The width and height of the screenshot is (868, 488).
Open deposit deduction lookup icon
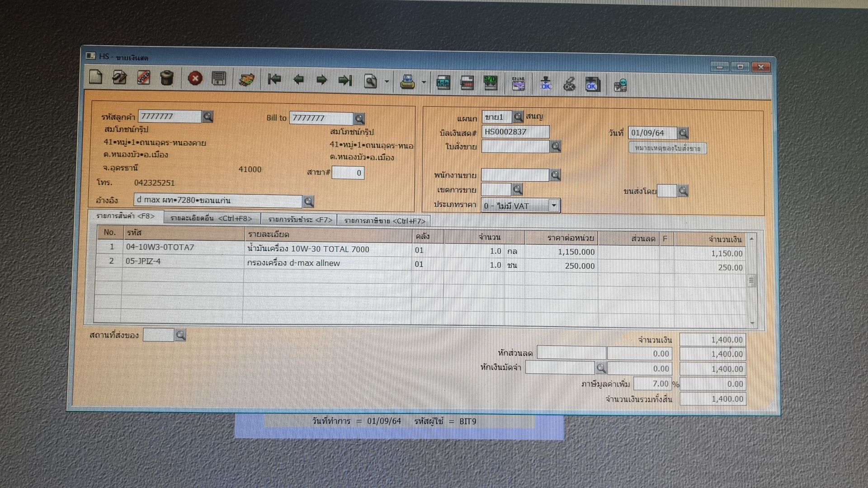tap(601, 368)
